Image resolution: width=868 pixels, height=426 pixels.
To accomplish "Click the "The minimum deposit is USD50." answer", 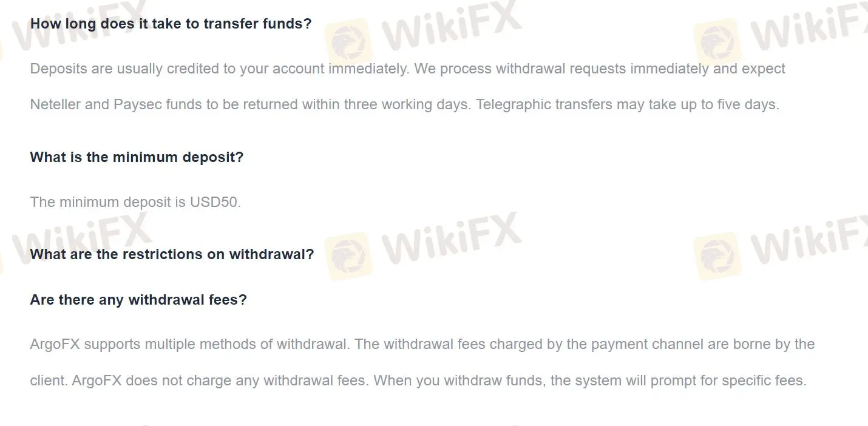I will pos(135,202).
